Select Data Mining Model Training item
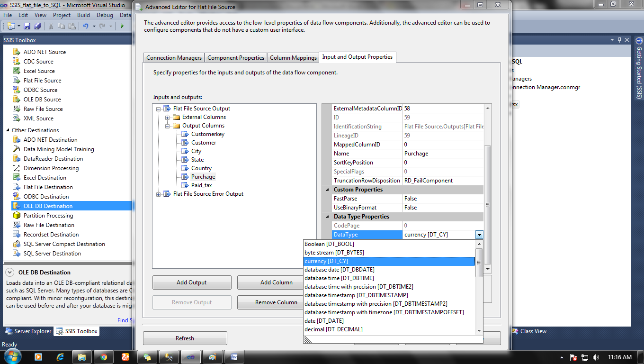This screenshot has width=644, height=364. click(x=59, y=149)
